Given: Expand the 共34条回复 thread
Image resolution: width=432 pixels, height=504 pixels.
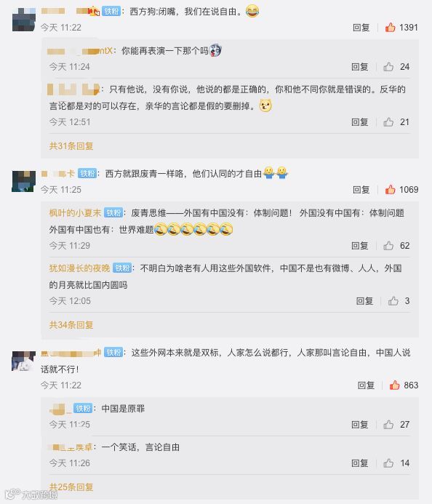Looking at the screenshot, I should pos(71,324).
